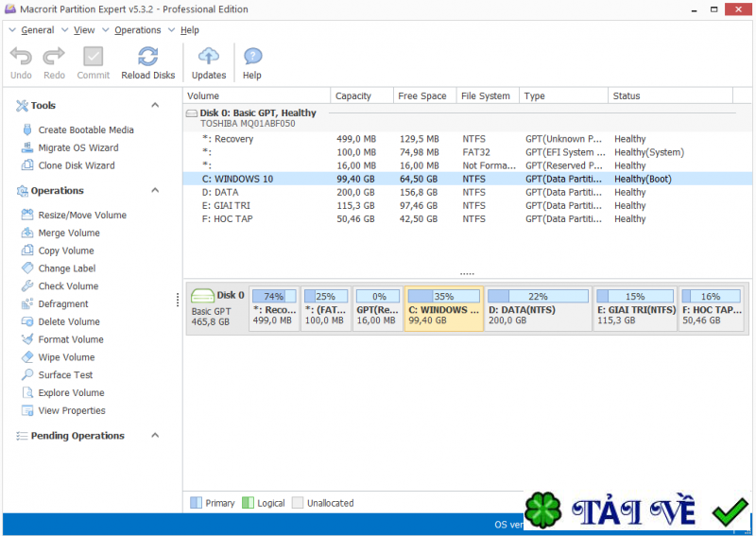The height and width of the screenshot is (536, 756).
Task: Select E: GIAI TRI(NTFS) map block
Action: (x=635, y=309)
